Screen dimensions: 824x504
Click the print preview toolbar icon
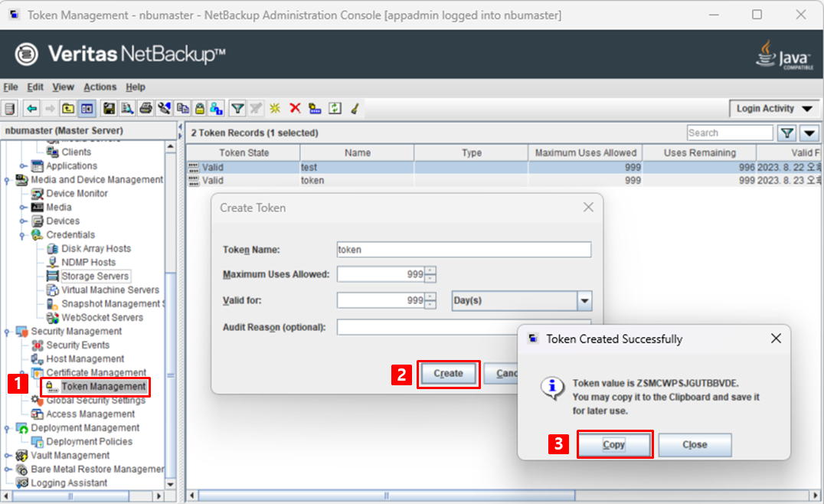point(127,109)
